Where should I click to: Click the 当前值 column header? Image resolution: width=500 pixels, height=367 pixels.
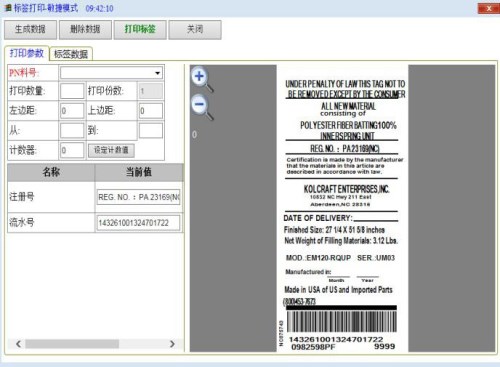tap(139, 172)
